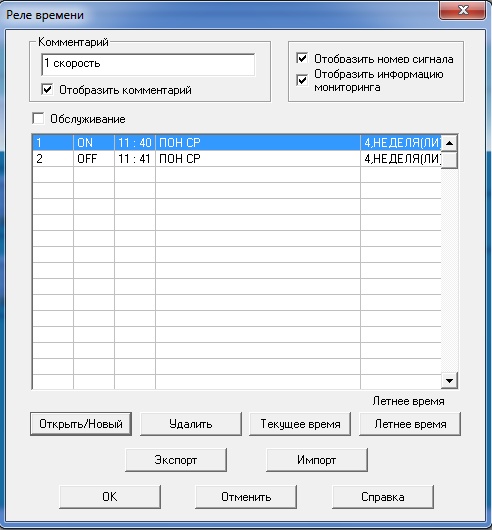The height and width of the screenshot is (530, 492).
Task: Confirm dialog with OK button
Action: pyautogui.click(x=110, y=497)
